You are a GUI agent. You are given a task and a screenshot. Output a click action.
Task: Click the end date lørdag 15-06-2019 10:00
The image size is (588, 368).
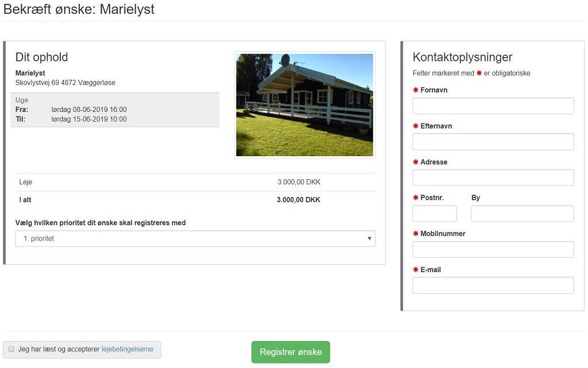[89, 119]
